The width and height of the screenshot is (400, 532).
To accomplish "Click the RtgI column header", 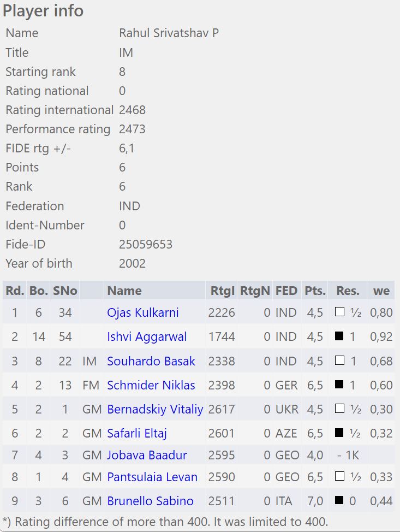I will click(x=222, y=291).
